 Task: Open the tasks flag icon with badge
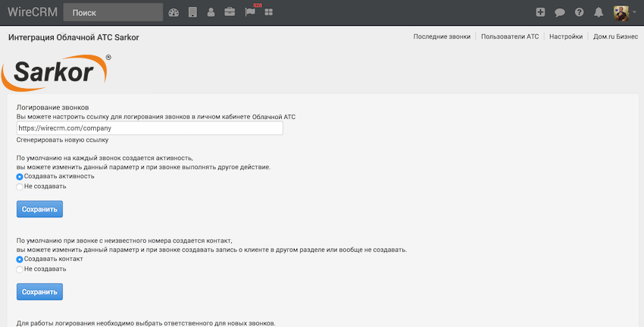(249, 12)
